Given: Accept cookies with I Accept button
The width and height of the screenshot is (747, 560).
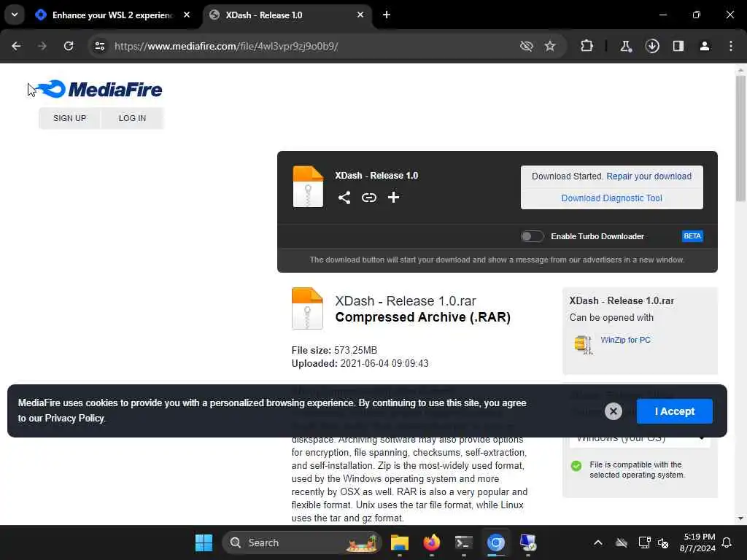Looking at the screenshot, I should [x=675, y=411].
